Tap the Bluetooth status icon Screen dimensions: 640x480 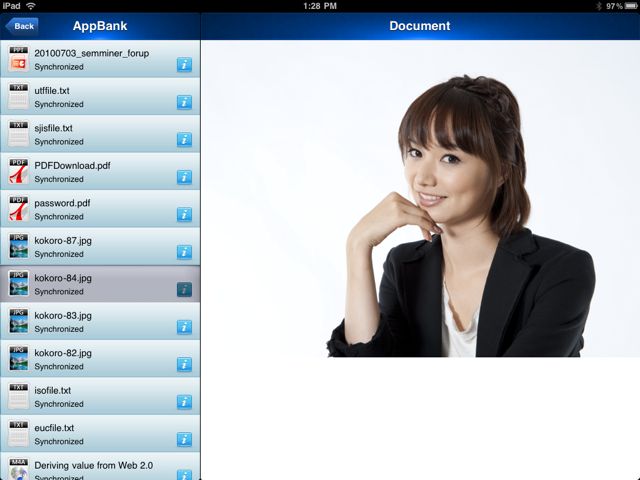click(x=599, y=6)
